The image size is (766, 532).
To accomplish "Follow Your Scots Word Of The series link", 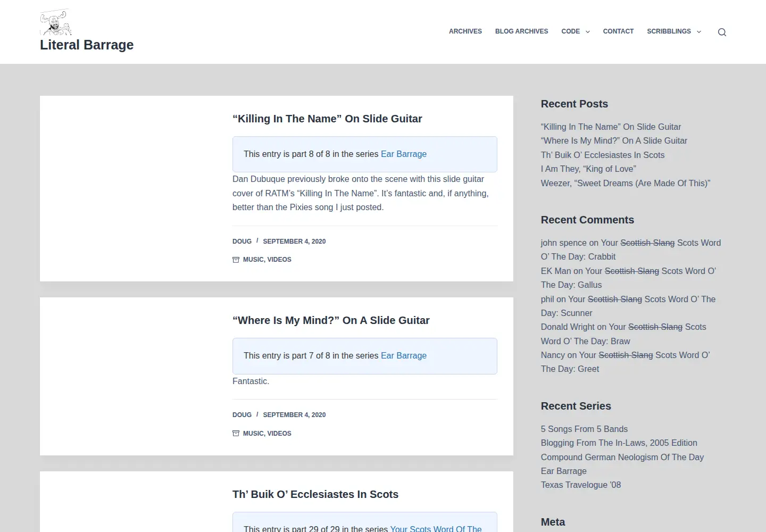I will coord(436,528).
